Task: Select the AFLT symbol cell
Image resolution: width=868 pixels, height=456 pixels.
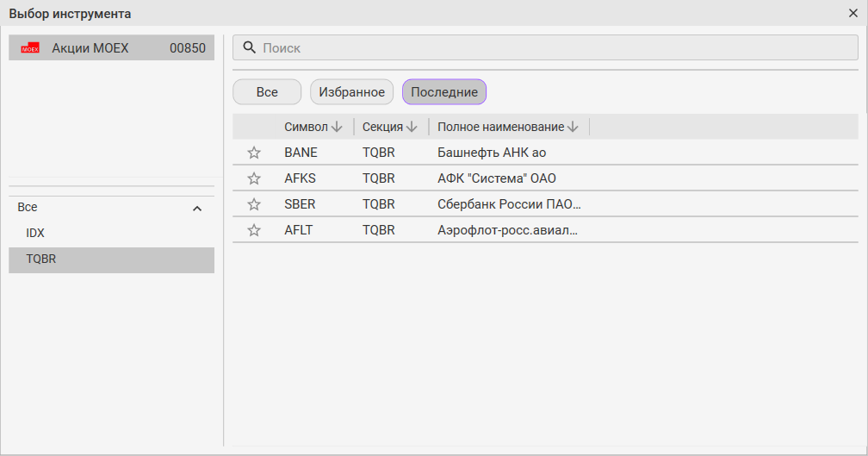Action: 298,230
